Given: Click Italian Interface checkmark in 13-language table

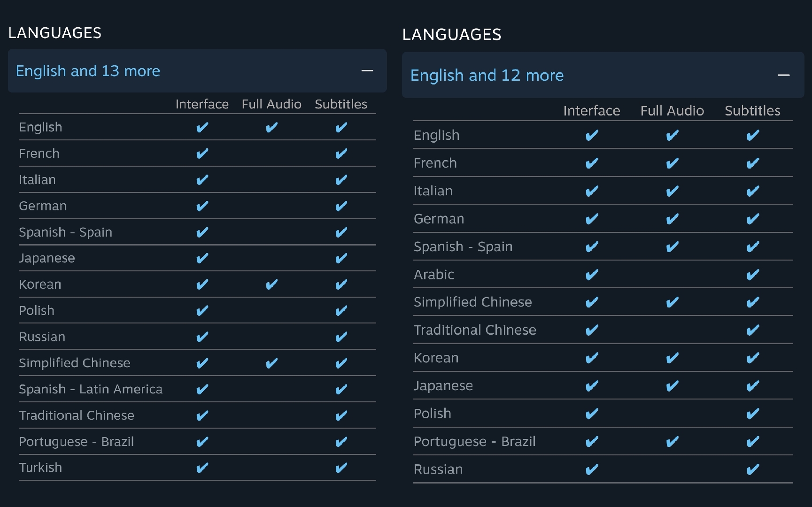Looking at the screenshot, I should tap(202, 180).
